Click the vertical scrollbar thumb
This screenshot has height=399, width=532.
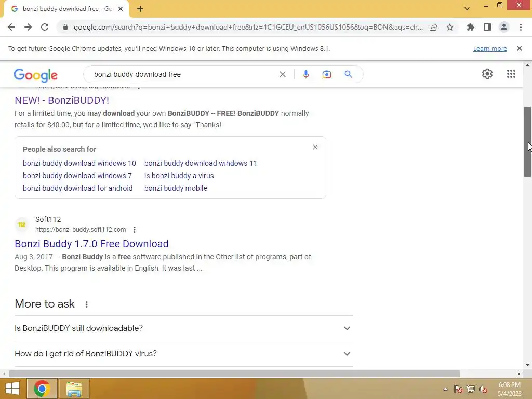pos(528,141)
